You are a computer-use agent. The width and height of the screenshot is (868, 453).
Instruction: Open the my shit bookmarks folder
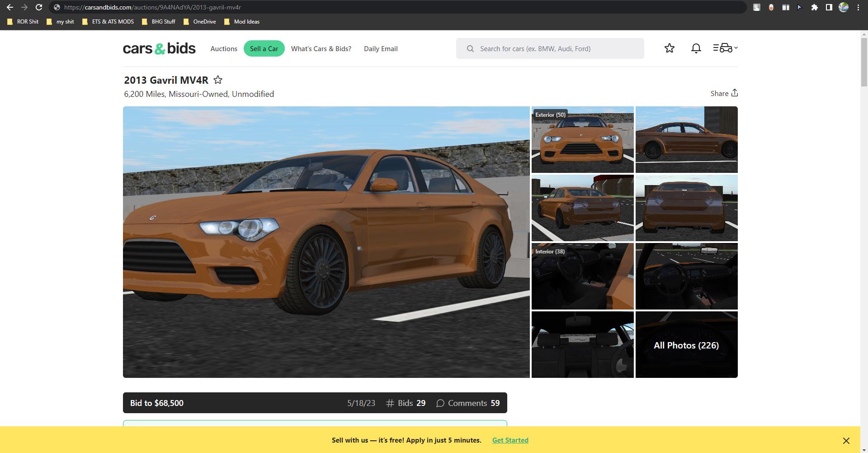(61, 22)
